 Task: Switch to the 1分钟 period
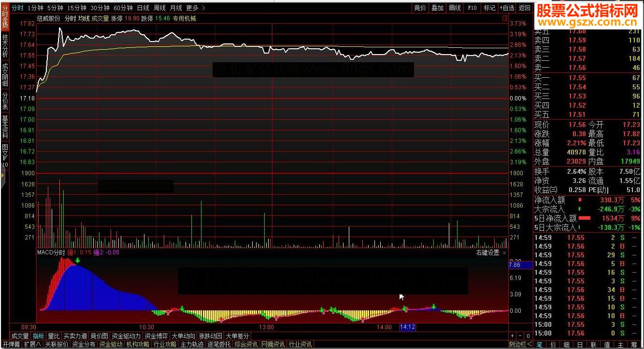(35, 8)
